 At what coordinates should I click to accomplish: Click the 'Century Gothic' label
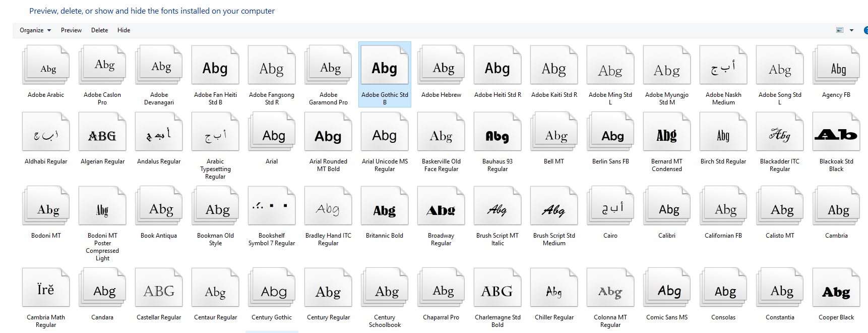[x=272, y=317]
